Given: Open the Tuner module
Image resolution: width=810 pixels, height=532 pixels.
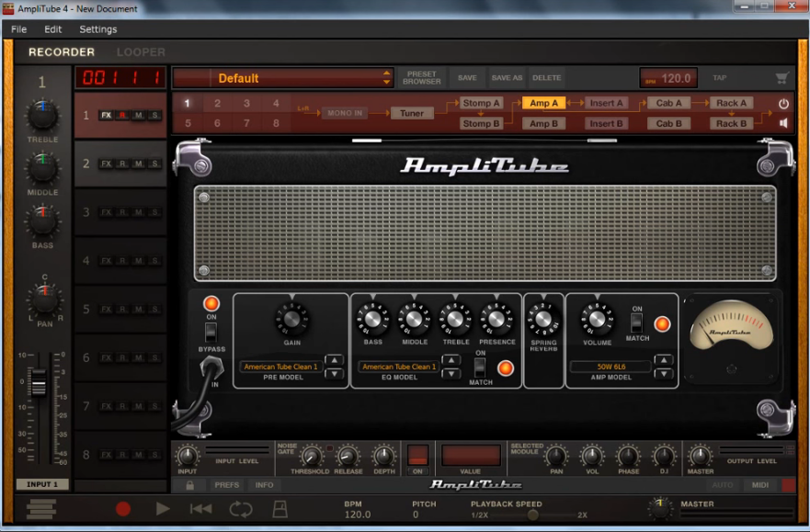Looking at the screenshot, I should [412, 113].
